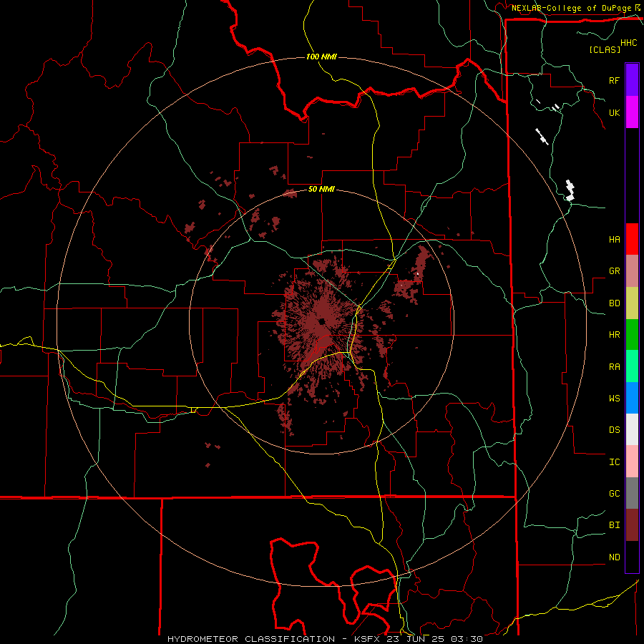Screen dimensions: 644x644
Task: Click the RF legend label
Action: (614, 80)
